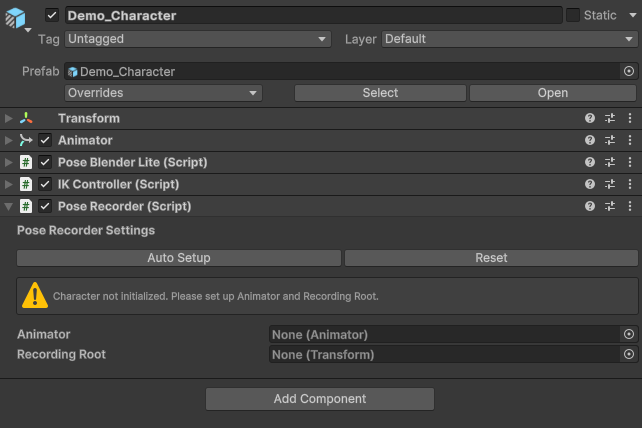Click the Auto Setup button

[x=179, y=258]
